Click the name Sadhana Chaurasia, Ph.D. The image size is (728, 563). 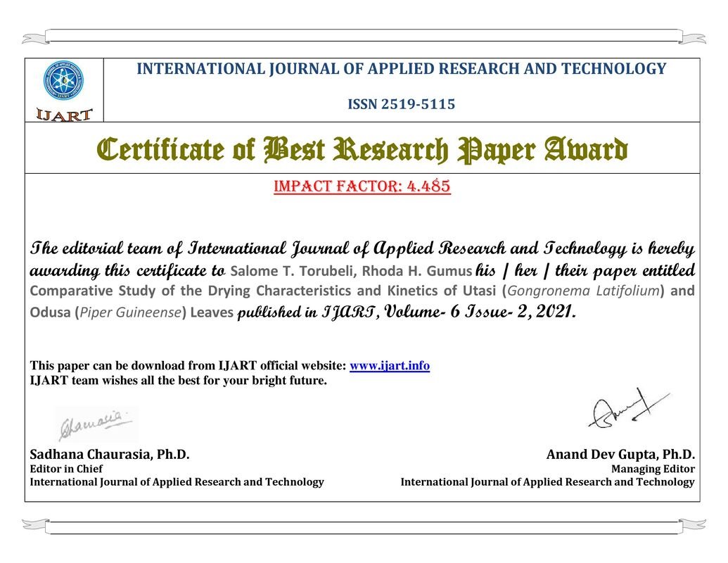click(x=110, y=454)
